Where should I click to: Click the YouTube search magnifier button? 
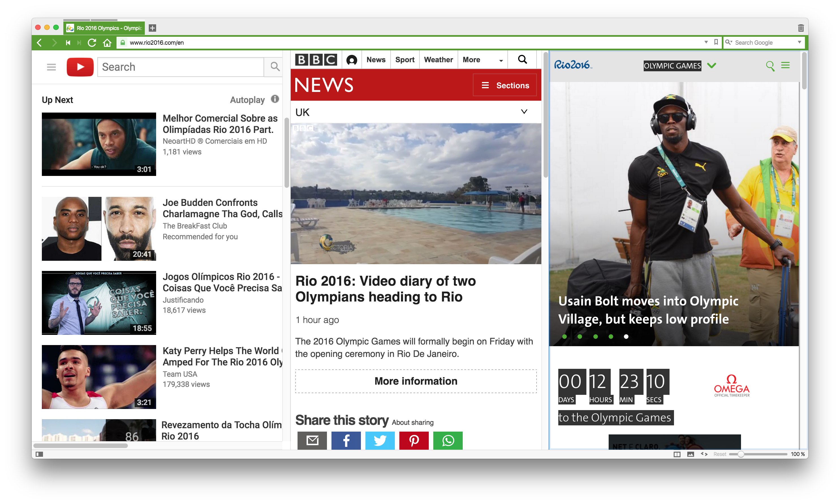(x=275, y=66)
